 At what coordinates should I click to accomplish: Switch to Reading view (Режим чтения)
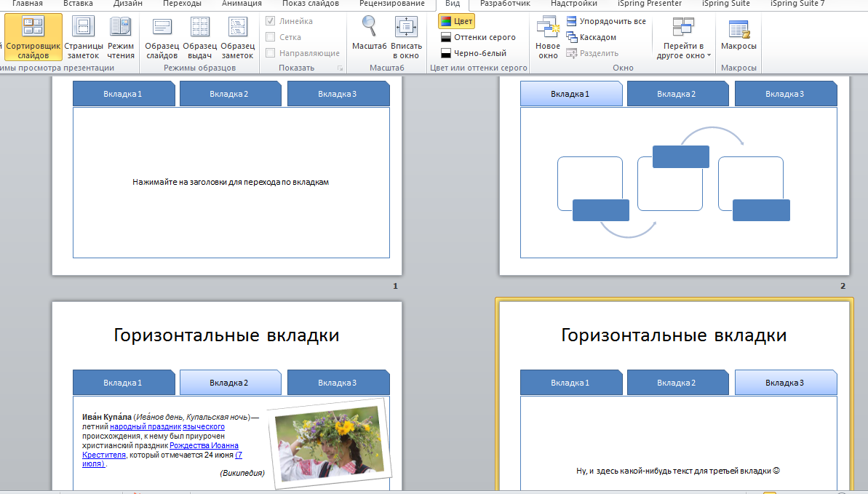(121, 36)
